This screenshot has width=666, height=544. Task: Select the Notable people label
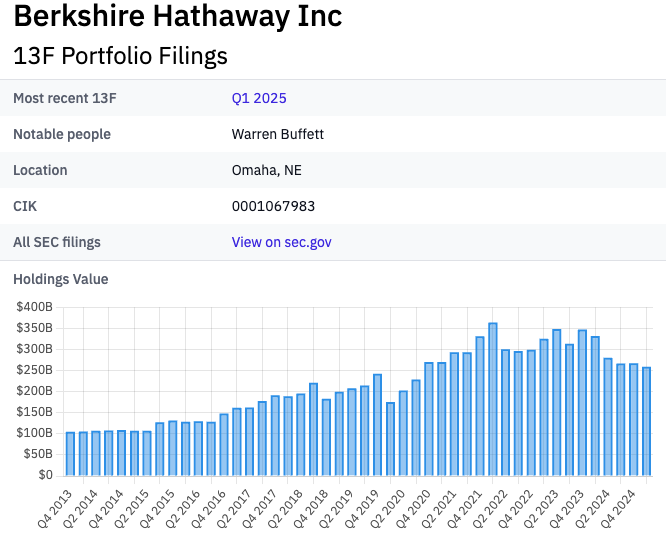point(62,134)
